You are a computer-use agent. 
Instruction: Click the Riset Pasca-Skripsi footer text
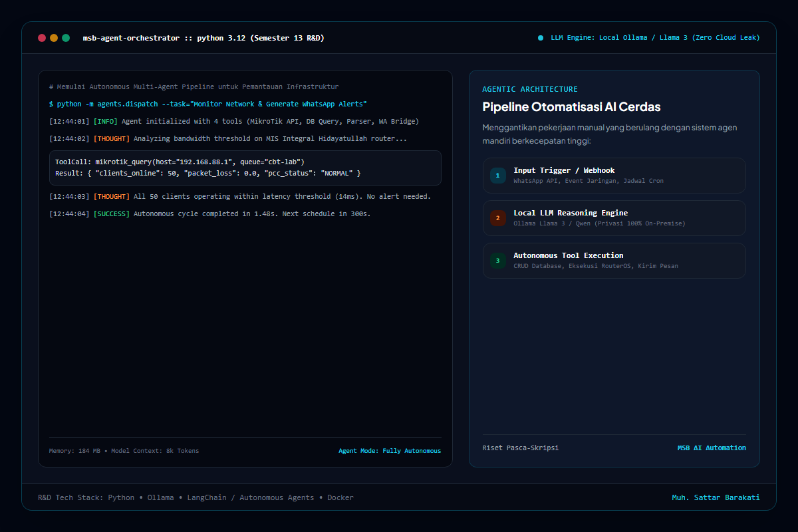click(x=521, y=448)
